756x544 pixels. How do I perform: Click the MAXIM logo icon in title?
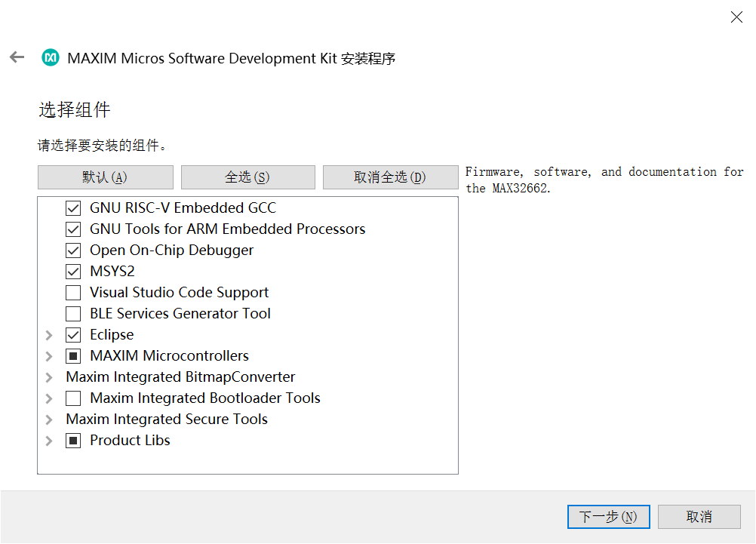click(x=51, y=58)
